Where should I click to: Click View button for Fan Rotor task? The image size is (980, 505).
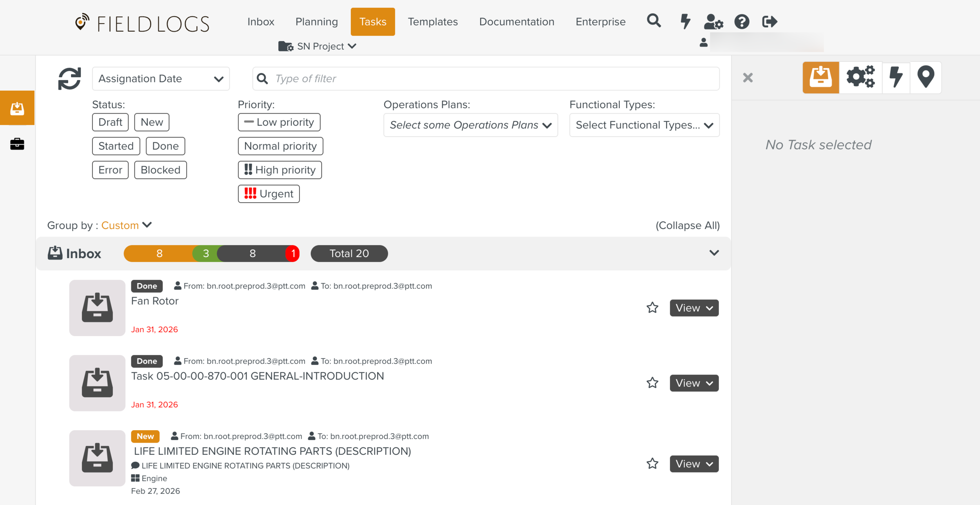click(694, 308)
